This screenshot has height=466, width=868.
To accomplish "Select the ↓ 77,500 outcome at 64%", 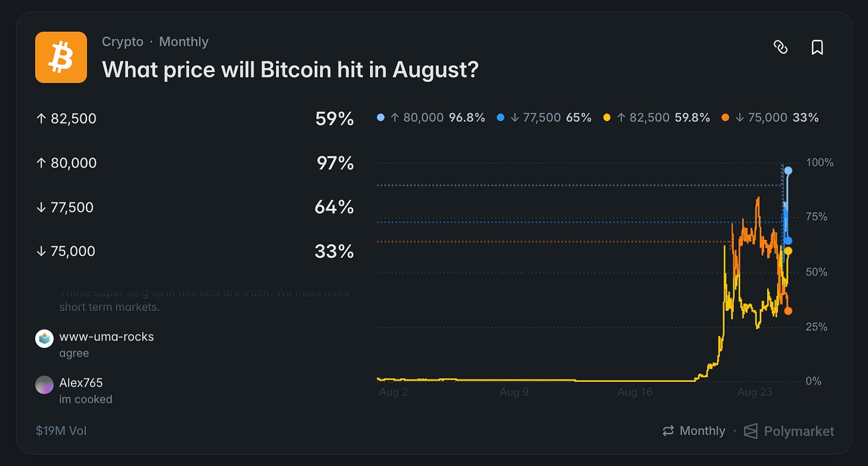I will (x=194, y=207).
